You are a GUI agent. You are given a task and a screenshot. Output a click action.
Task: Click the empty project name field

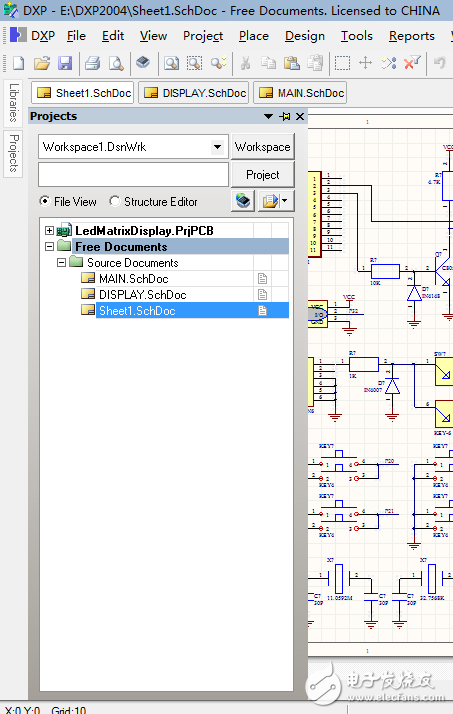tap(133, 175)
